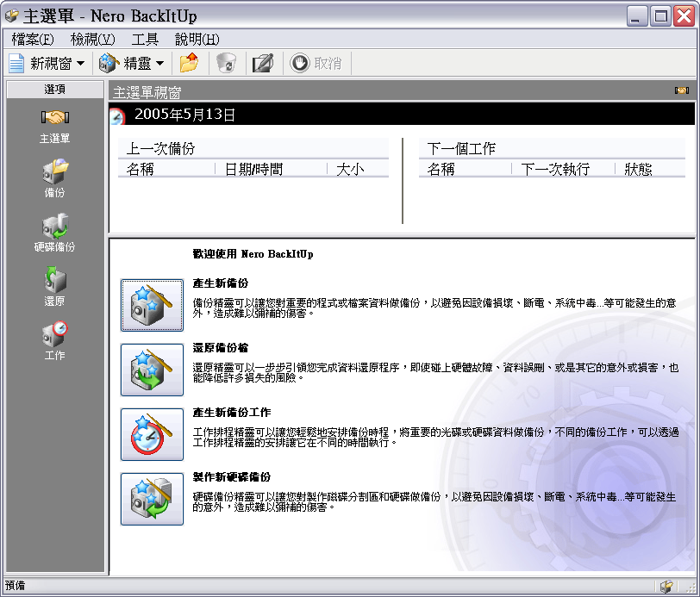Click the 下一個工作 section header
This screenshot has width=700, height=597.
coord(552,148)
